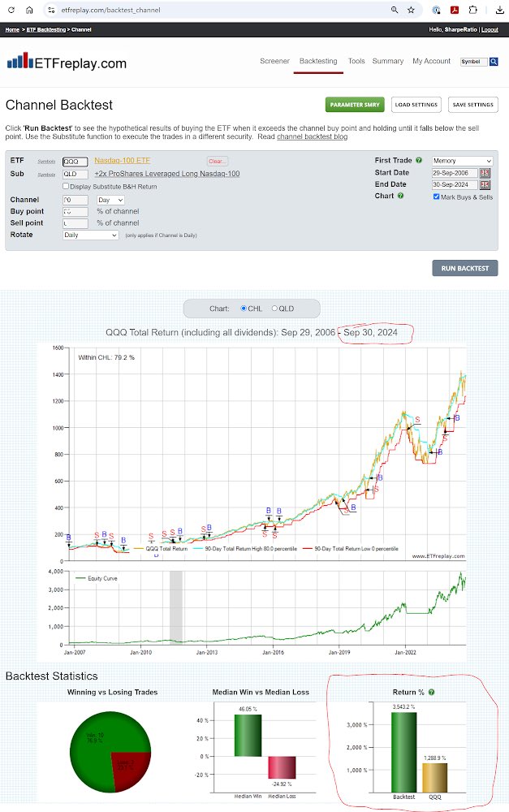Click the Sell point percent input field
Viewport: 509px width, 812px height.
[75, 223]
